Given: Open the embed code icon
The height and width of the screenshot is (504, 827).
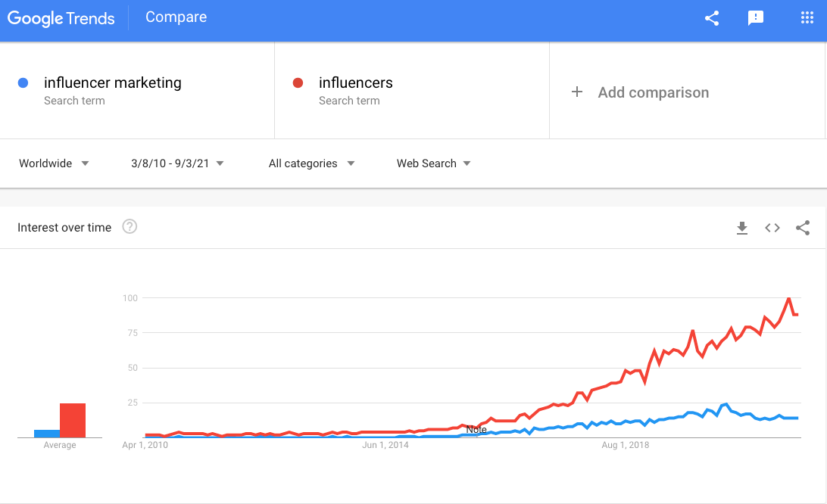Looking at the screenshot, I should tap(772, 228).
